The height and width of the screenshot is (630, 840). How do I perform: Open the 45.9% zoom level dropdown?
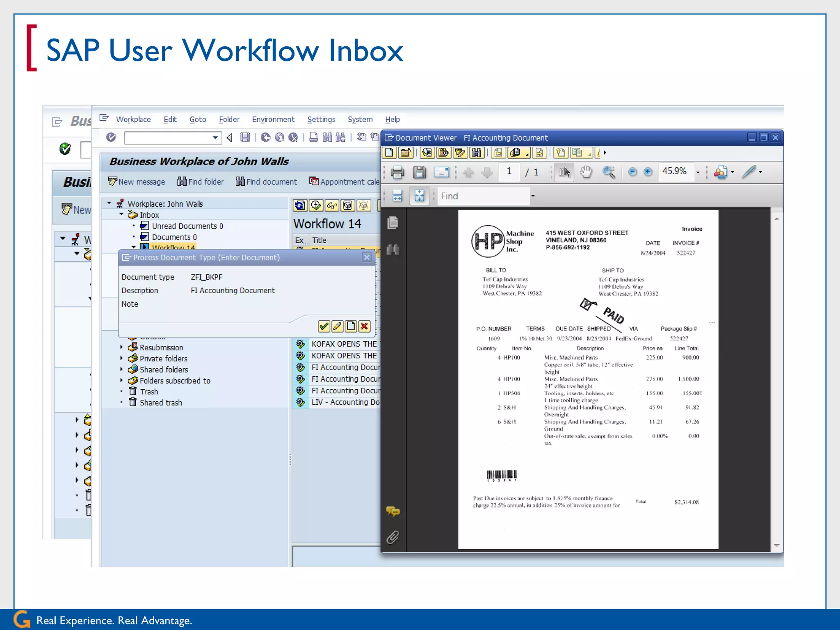pos(698,173)
